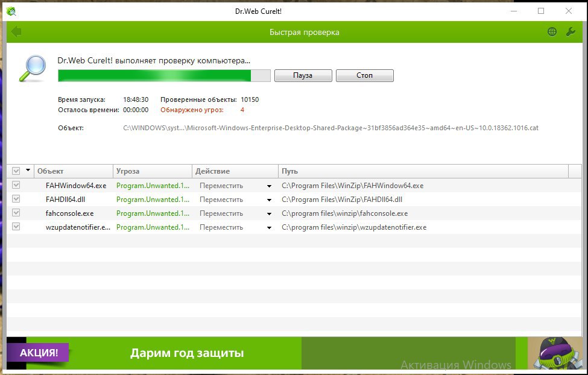The width and height of the screenshot is (588, 375).
Task: Click the remaining time value 00:00:00
Action: [136, 110]
